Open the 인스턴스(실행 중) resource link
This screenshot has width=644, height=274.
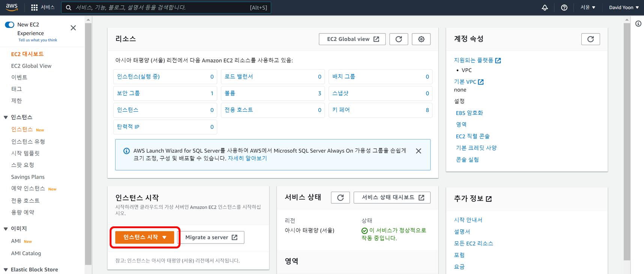[x=138, y=77]
